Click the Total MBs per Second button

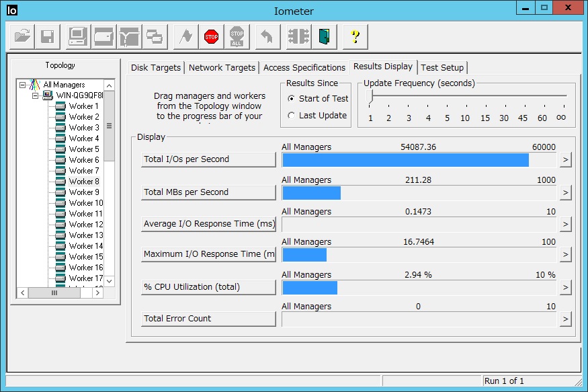(208, 192)
